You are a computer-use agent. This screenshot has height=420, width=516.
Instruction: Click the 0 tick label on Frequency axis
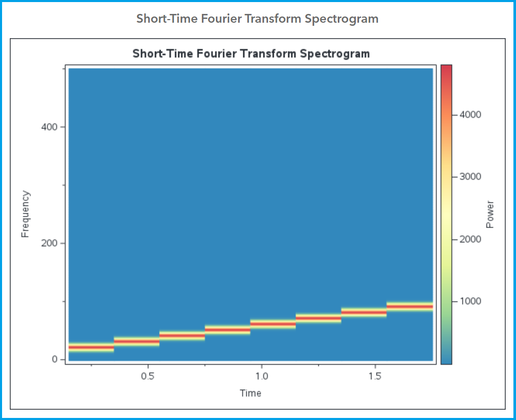click(54, 359)
